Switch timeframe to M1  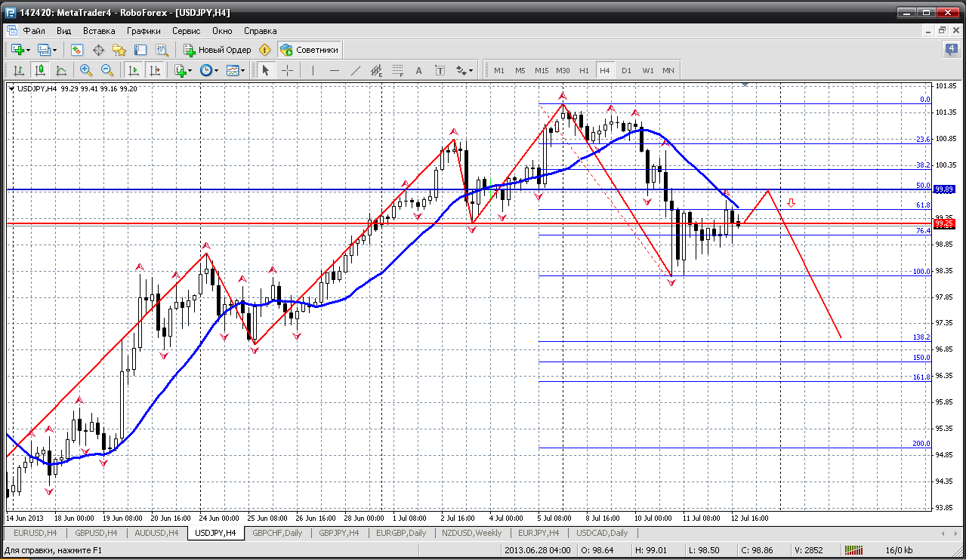(499, 70)
